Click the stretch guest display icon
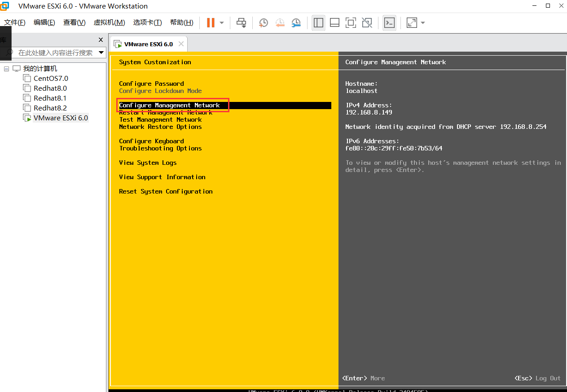The width and height of the screenshot is (567, 392). coord(412,22)
